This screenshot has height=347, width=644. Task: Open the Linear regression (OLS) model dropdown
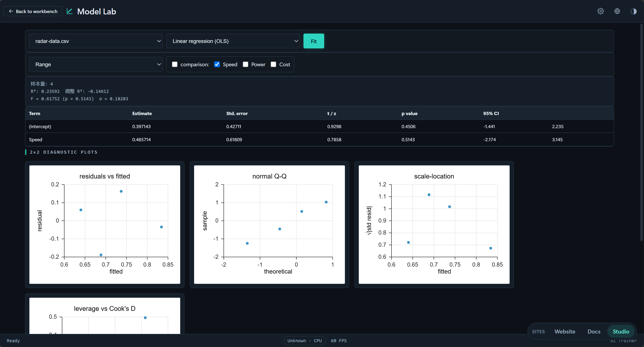pos(233,41)
